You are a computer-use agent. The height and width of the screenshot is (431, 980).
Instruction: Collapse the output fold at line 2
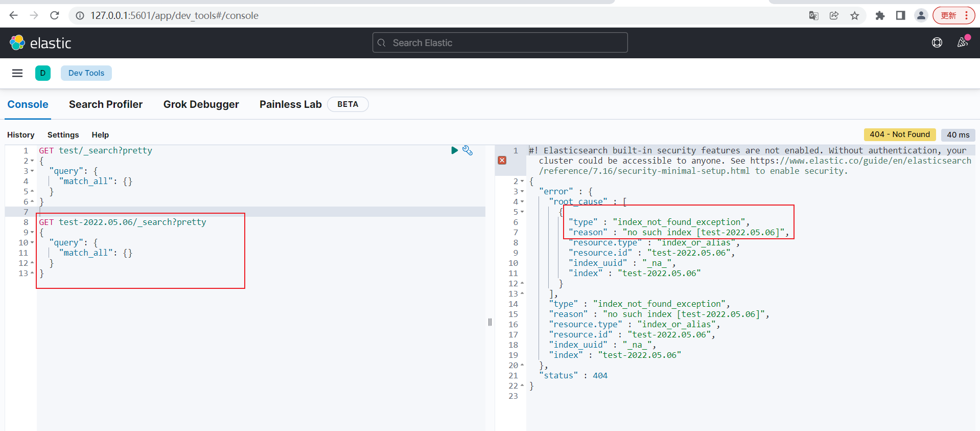pos(522,182)
